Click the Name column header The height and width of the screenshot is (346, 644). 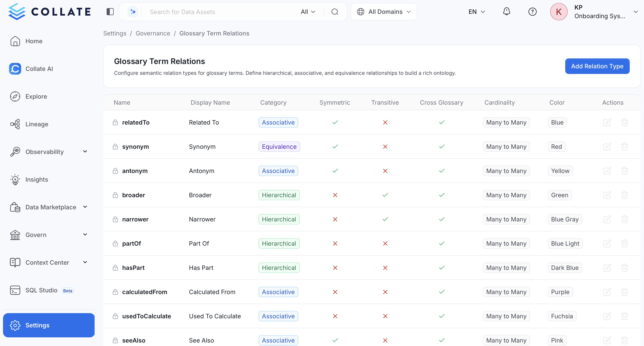pos(122,103)
